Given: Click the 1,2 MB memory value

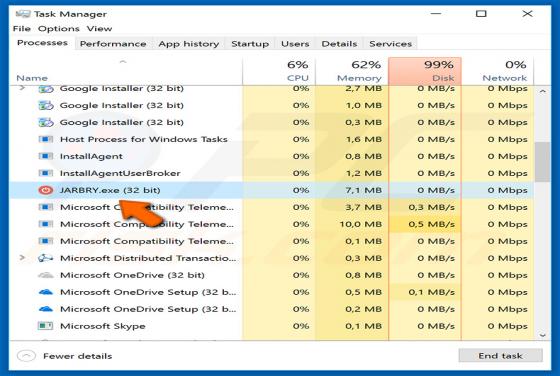Looking at the screenshot, I should (x=364, y=173).
